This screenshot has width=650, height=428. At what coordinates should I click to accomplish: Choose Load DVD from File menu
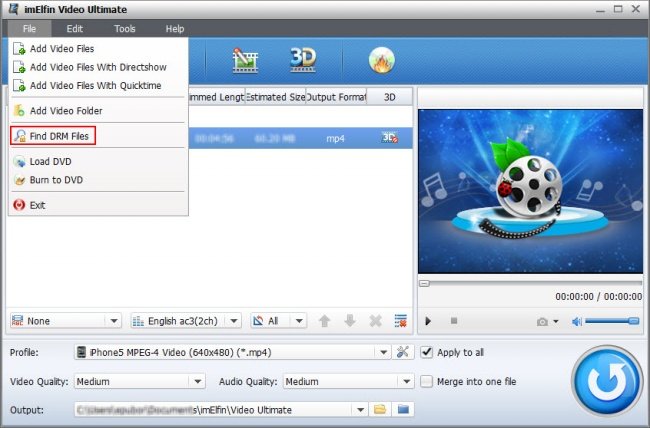click(98, 161)
